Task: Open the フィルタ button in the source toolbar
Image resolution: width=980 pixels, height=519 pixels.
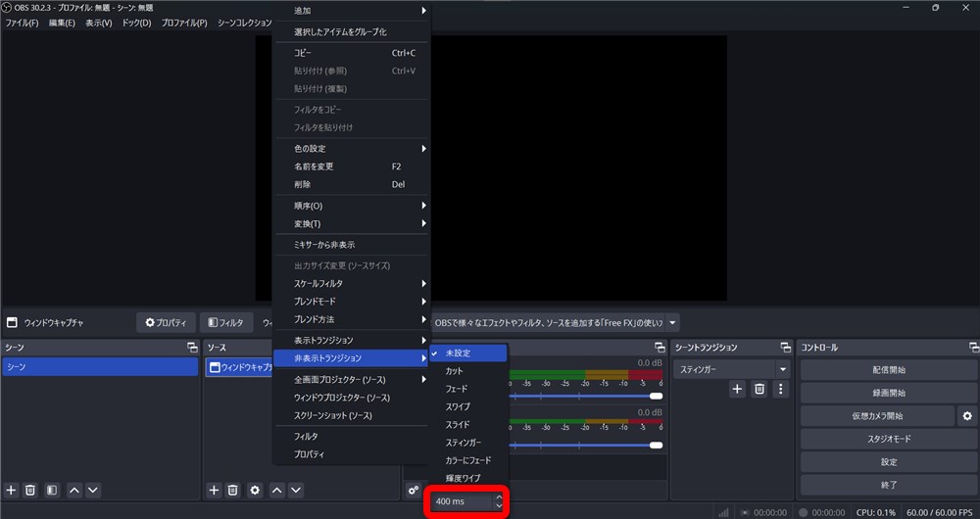Action: click(x=226, y=323)
